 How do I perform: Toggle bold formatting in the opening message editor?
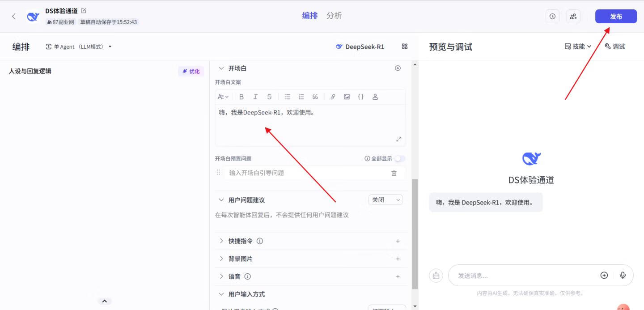point(241,96)
